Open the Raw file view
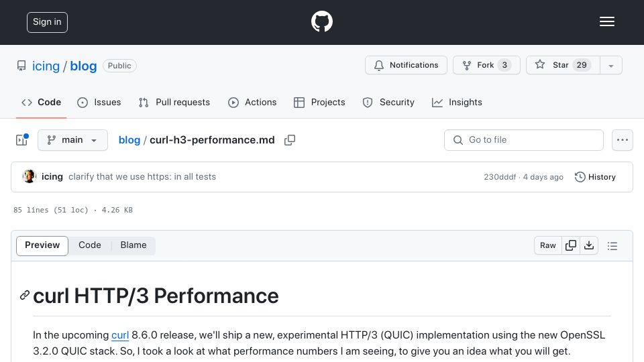Screen dimensions: 644x362 (x=548, y=245)
